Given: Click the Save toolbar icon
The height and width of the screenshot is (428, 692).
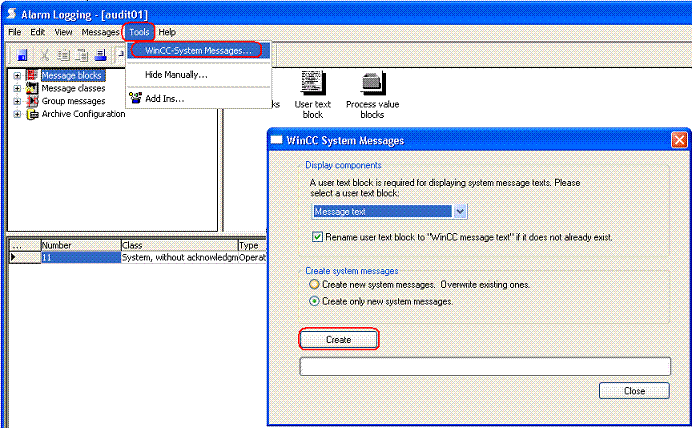Looking at the screenshot, I should [22, 55].
